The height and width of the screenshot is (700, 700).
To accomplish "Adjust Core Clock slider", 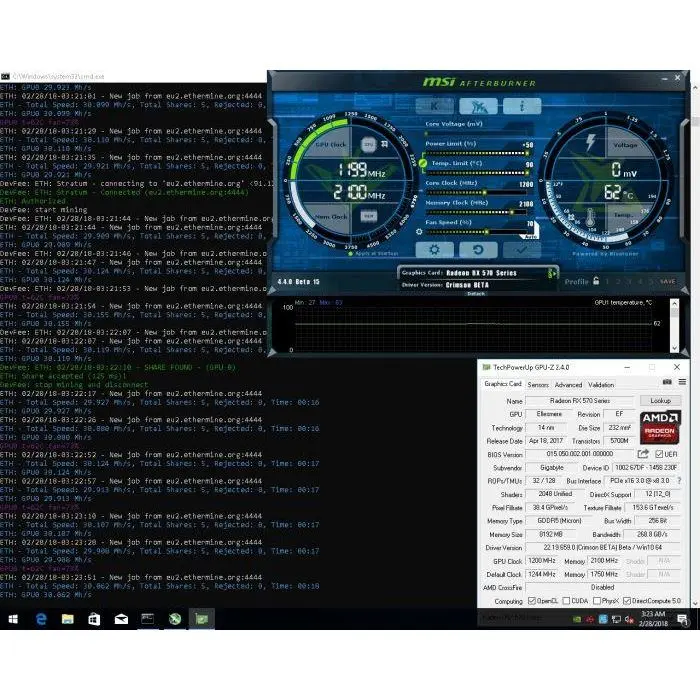I will 476,192.
